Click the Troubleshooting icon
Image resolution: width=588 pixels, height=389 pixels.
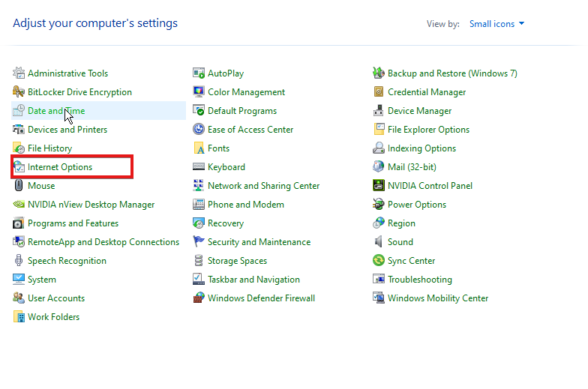(x=378, y=279)
